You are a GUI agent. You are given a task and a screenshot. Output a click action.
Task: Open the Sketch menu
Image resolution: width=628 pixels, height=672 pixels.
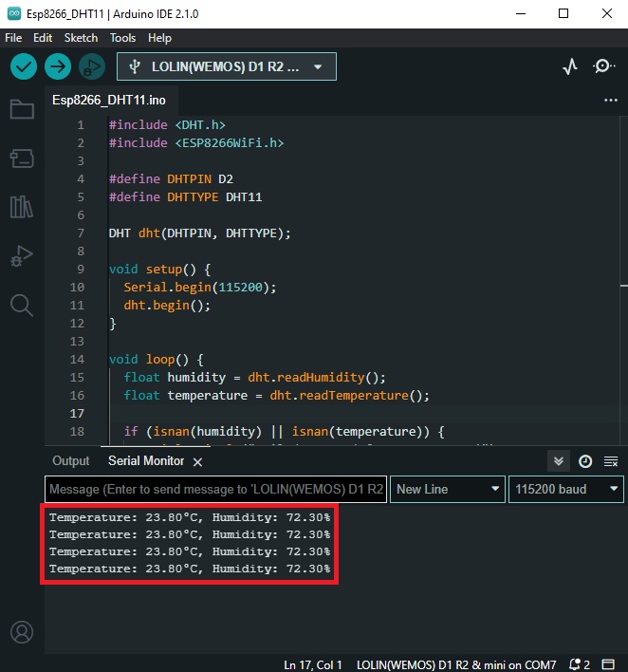[81, 38]
